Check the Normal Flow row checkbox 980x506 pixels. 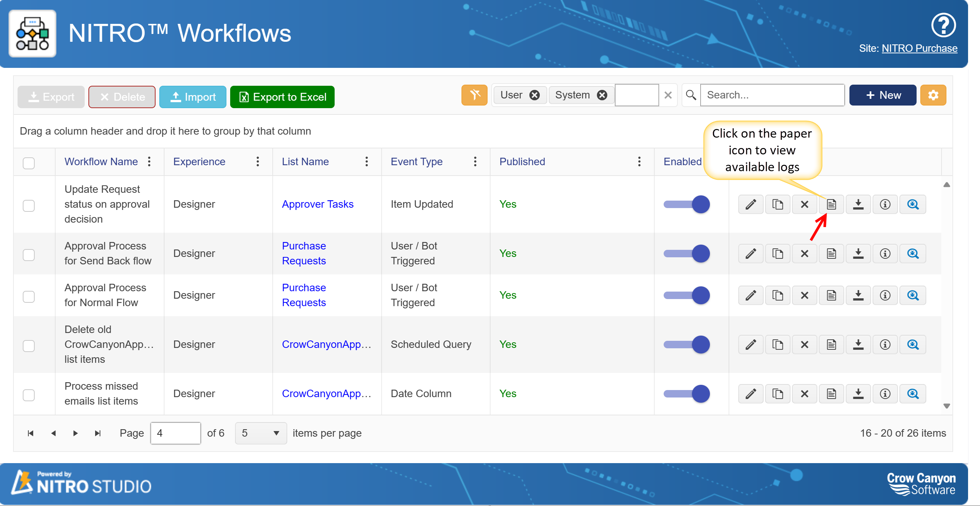28,296
